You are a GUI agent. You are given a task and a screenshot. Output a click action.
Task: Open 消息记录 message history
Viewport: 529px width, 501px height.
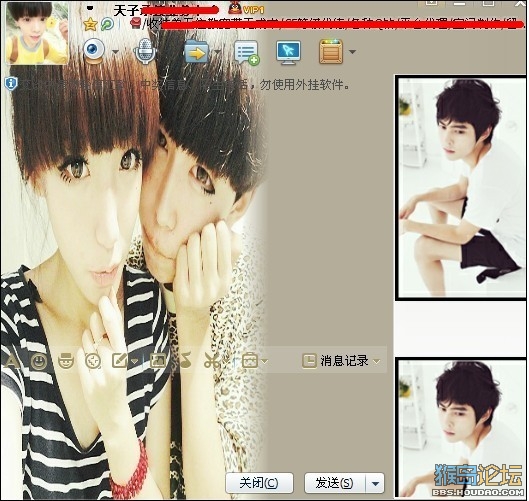coord(335,361)
